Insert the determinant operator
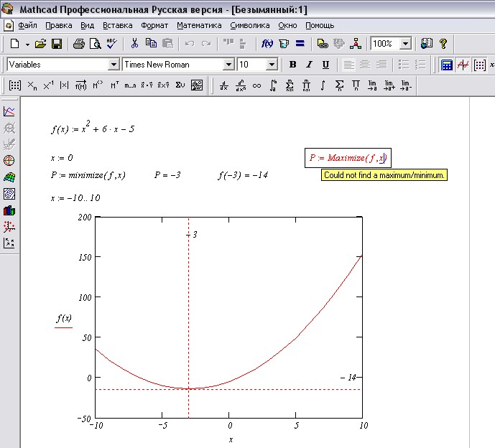 pyautogui.click(x=64, y=85)
